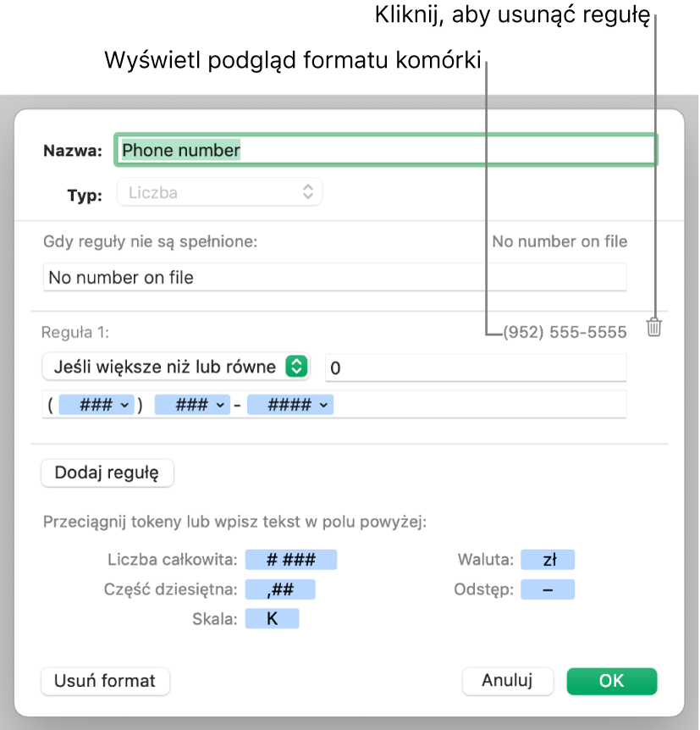Click the trash icon to delete Reguła 1
The width and height of the screenshot is (700, 730).
653,327
